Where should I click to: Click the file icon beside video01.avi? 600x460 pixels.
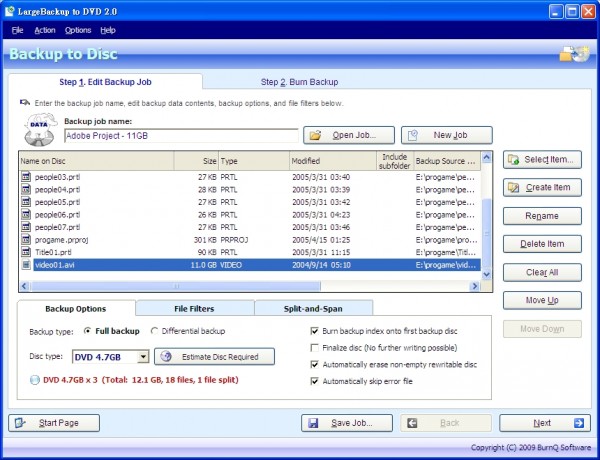click(x=26, y=267)
